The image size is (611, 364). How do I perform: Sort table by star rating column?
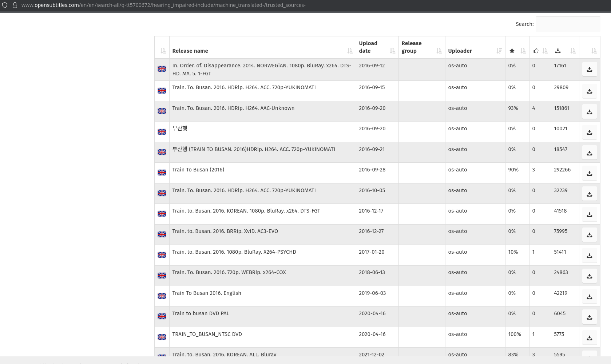(517, 47)
